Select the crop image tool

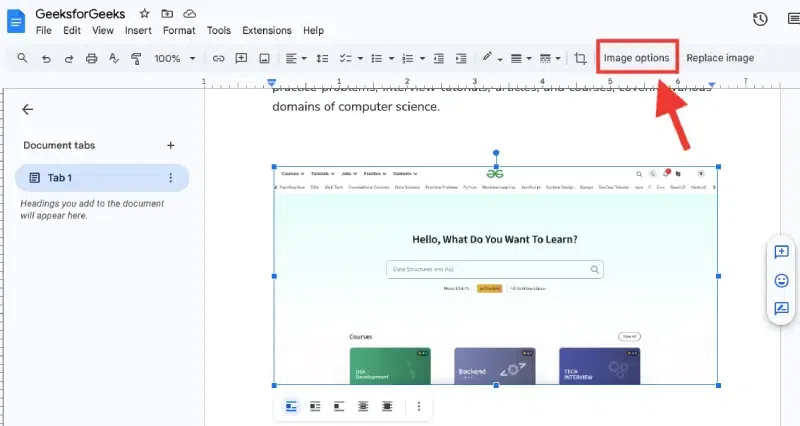[x=580, y=58]
